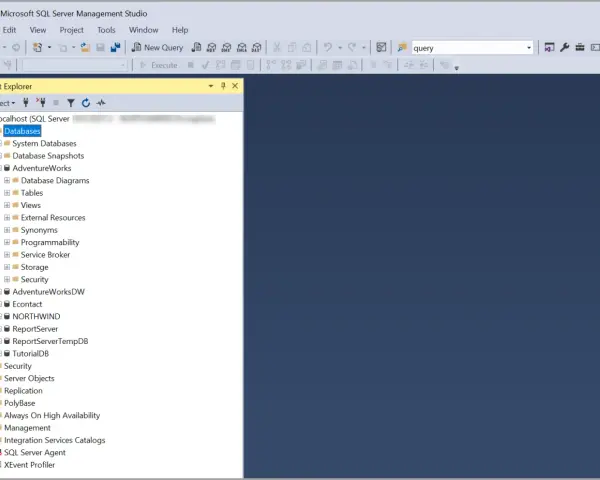Expand the Storage node

tap(7, 267)
